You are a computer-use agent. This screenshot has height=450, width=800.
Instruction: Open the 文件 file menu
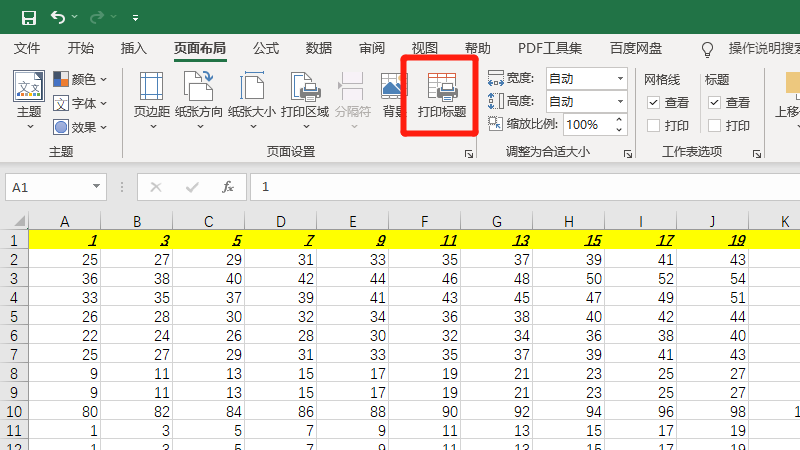(x=27, y=48)
